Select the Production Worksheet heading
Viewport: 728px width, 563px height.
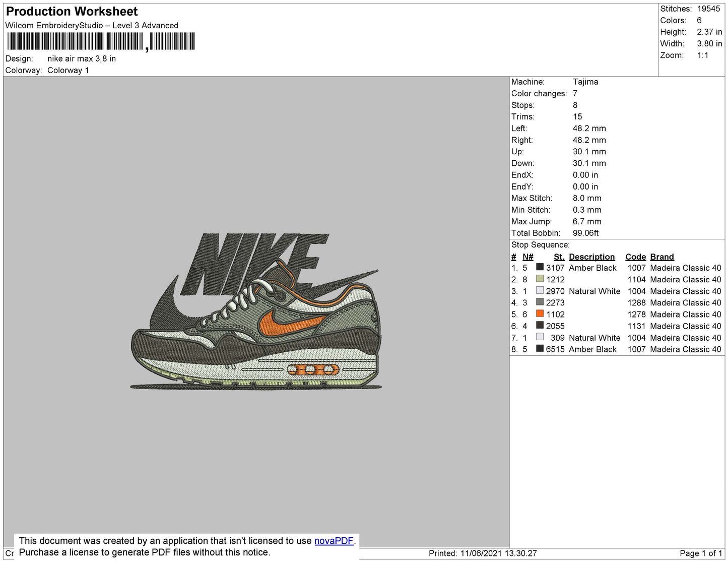pyautogui.click(x=72, y=12)
